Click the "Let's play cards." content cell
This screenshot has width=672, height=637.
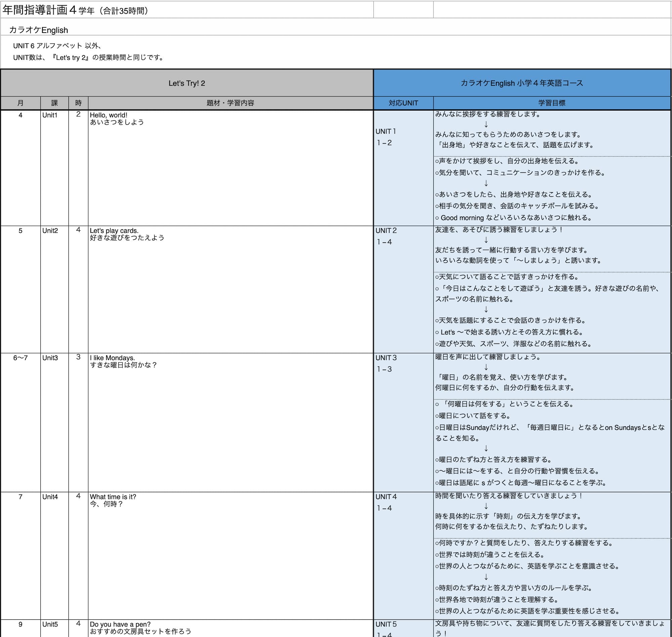[230, 290]
